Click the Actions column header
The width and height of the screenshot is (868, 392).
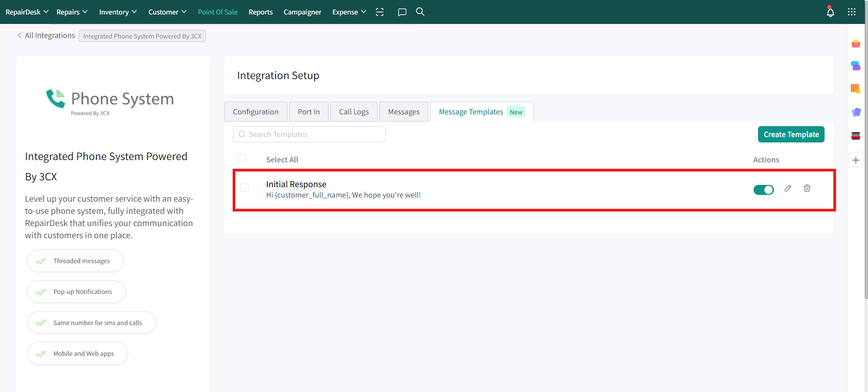pyautogui.click(x=766, y=160)
